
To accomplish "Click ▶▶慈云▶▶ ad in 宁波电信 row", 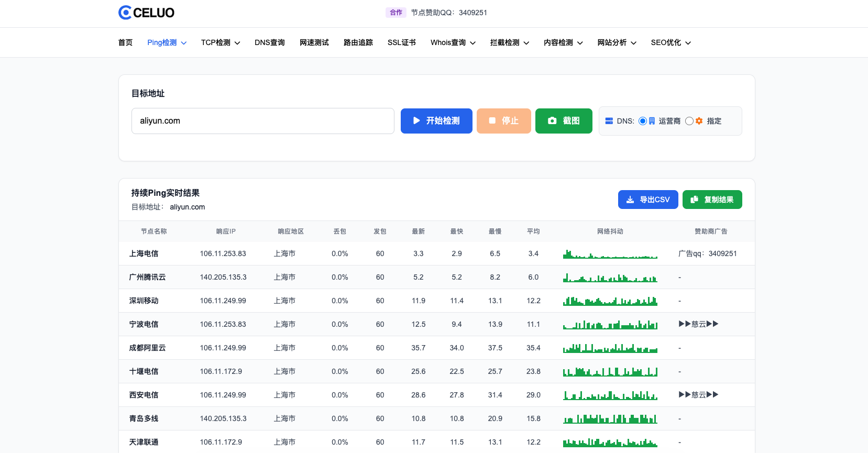I will 698,324.
